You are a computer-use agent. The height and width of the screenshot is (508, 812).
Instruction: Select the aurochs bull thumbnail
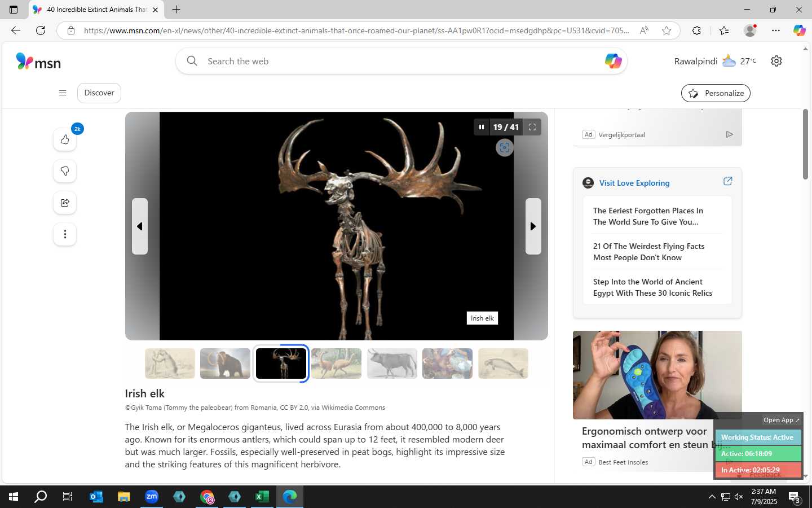[392, 364]
